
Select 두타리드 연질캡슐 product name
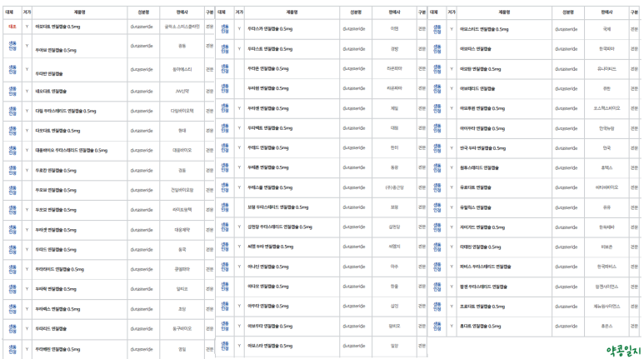[51, 329]
